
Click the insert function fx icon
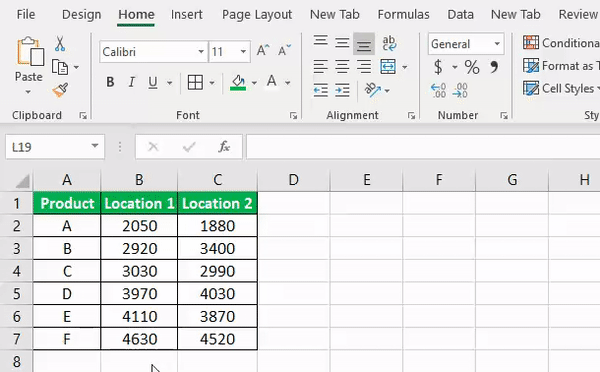click(224, 147)
